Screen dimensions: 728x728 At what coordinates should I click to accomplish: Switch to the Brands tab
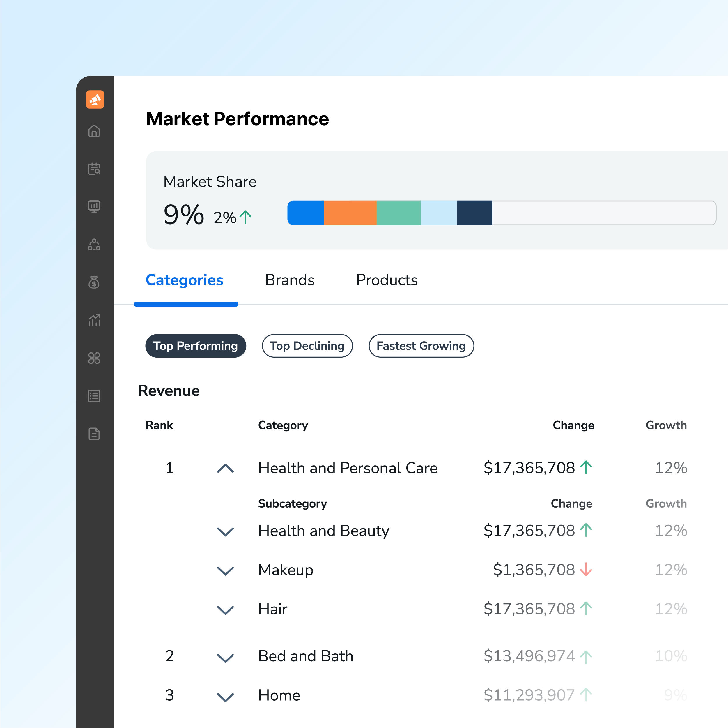click(289, 280)
